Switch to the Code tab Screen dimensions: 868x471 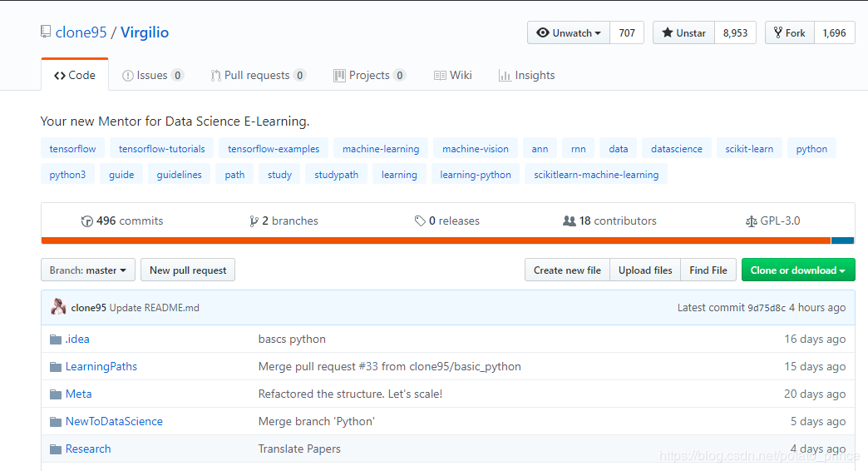pos(75,75)
